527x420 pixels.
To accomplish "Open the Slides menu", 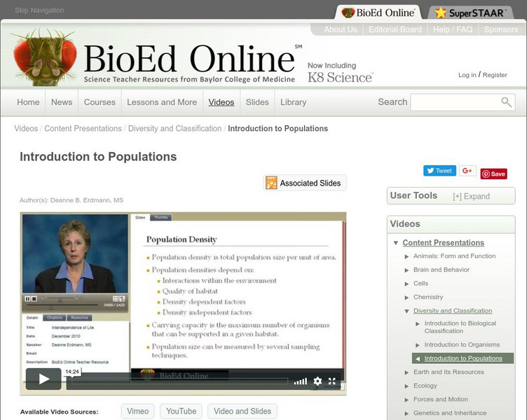I will [257, 102].
